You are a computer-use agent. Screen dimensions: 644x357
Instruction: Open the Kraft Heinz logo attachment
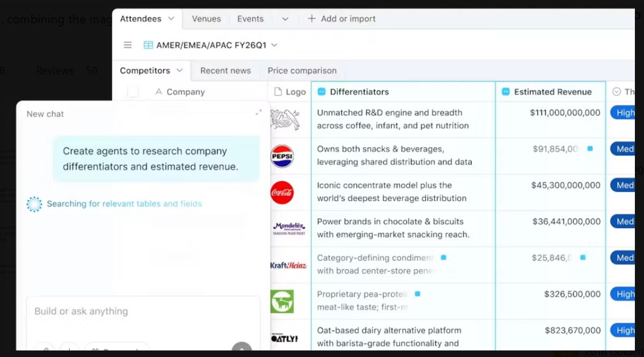click(288, 265)
